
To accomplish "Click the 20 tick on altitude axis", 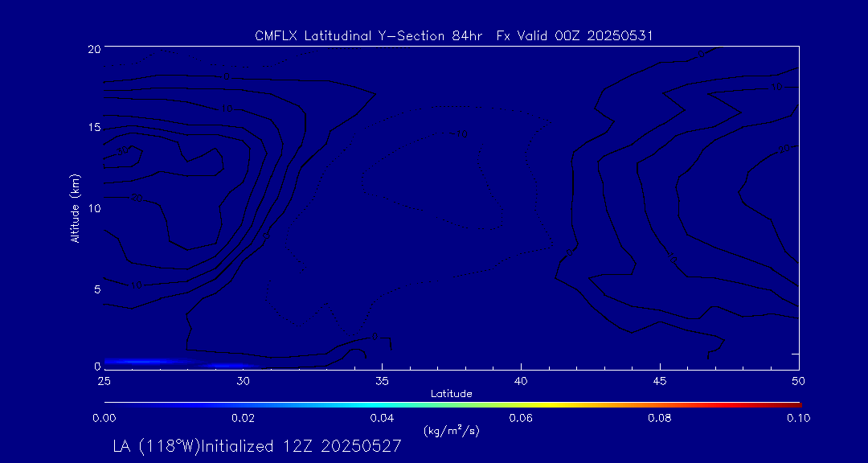I will point(94,49).
